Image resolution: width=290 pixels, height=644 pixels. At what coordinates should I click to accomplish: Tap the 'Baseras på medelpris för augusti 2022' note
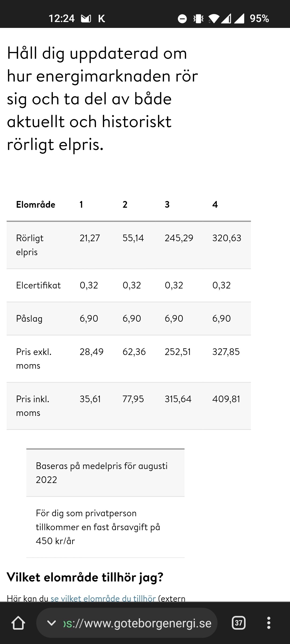102,473
